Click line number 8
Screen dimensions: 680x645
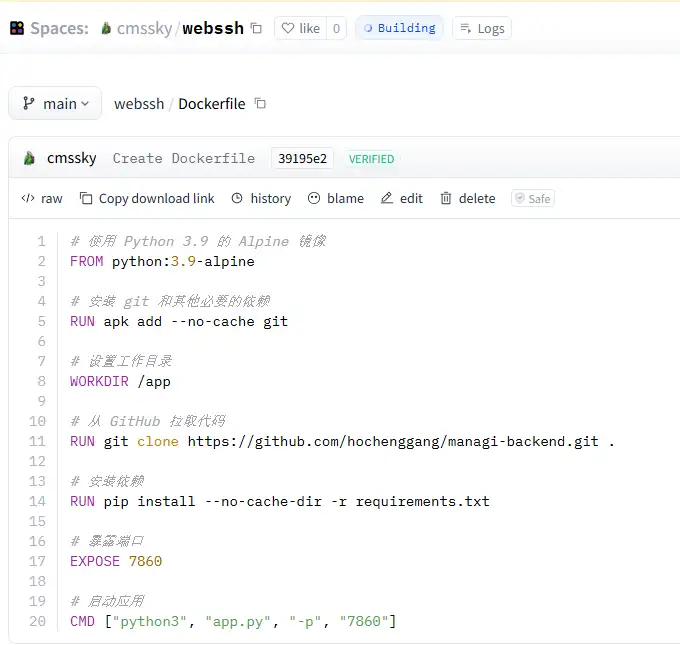(x=42, y=381)
